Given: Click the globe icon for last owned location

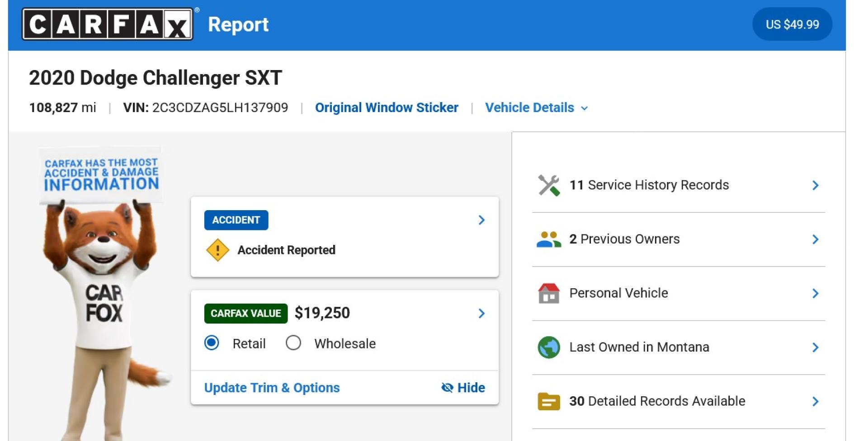Looking at the screenshot, I should pyautogui.click(x=549, y=347).
